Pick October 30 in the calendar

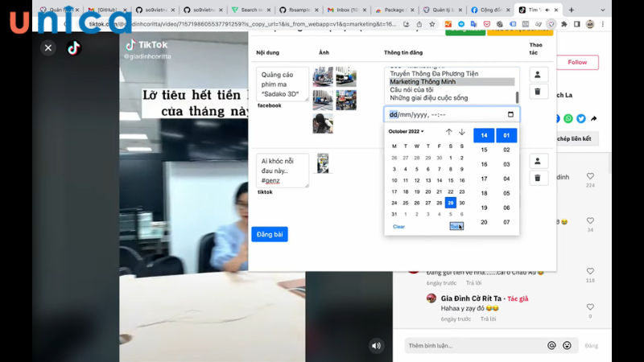click(x=461, y=203)
